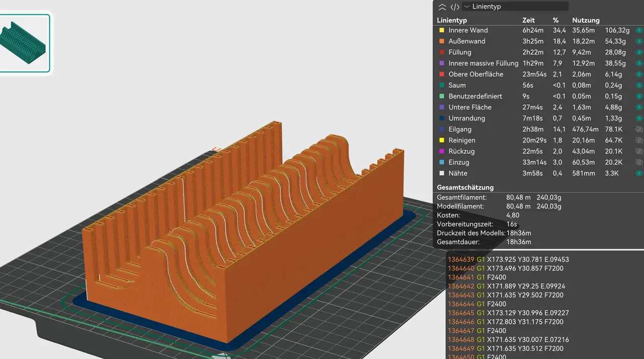
Task: Show the Rückzug retraction markers
Action: pos(639,151)
